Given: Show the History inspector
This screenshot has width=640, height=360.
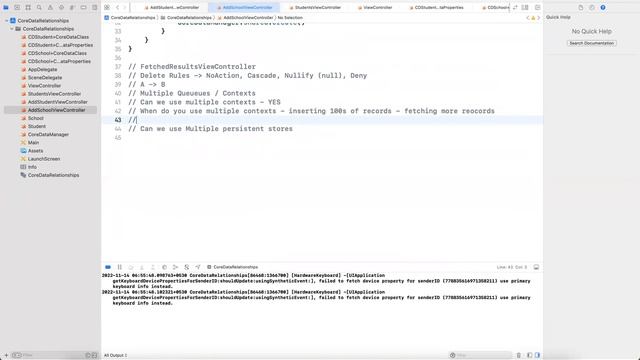Looking at the screenshot, I should pos(592,7).
